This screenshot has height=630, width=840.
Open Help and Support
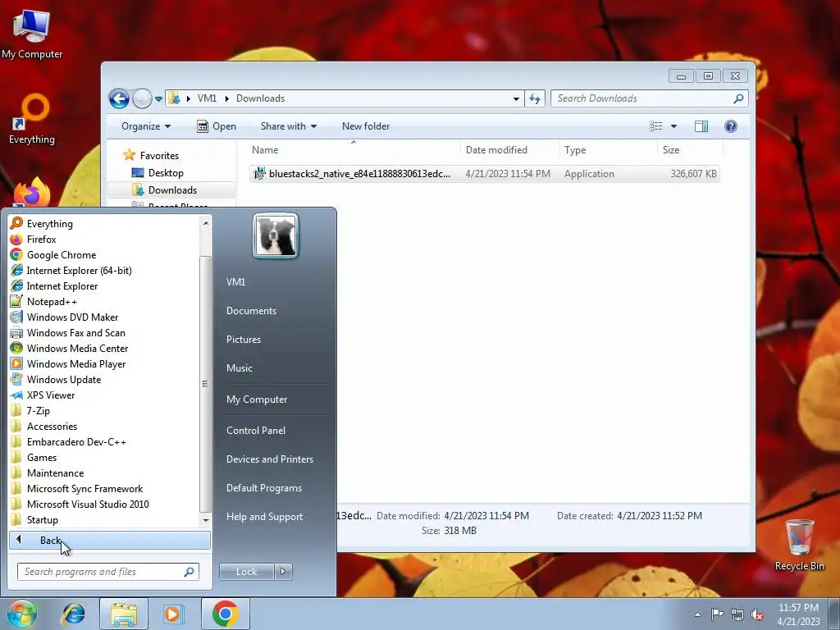[264, 517]
